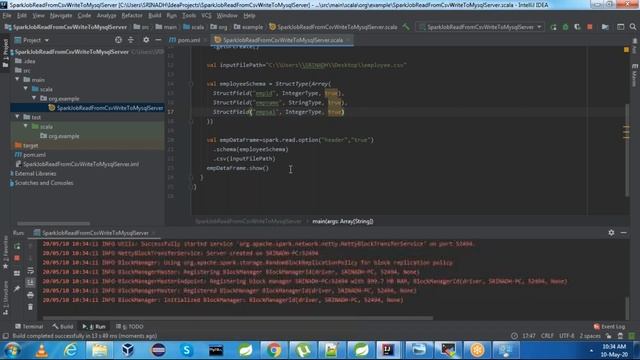Collapse the org.example package under main
The image size is (640, 360).
click(34, 98)
